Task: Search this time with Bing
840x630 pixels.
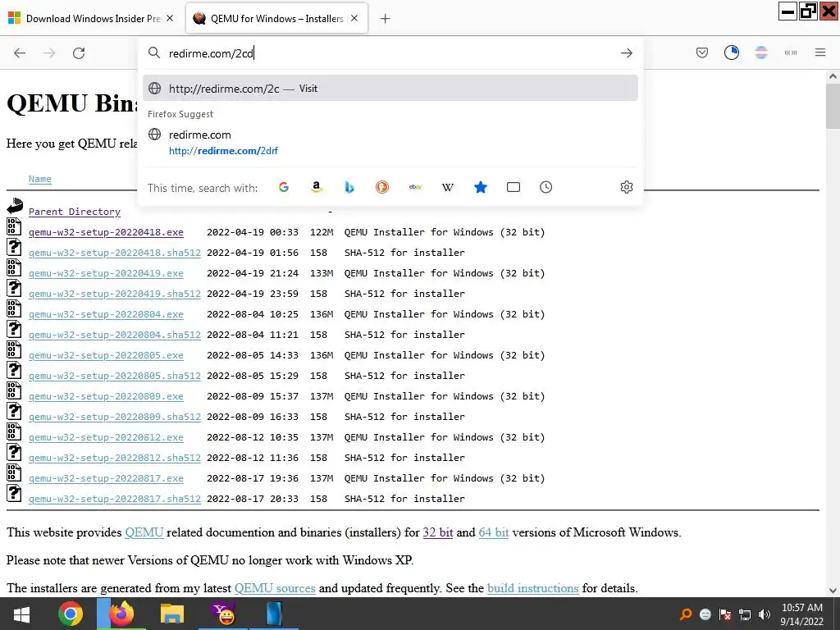Action: click(x=349, y=187)
